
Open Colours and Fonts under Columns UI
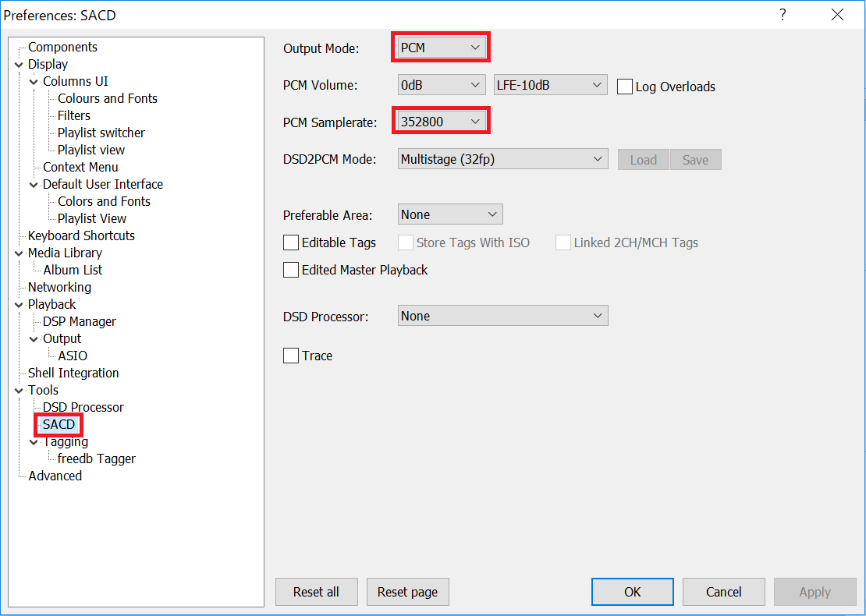tap(107, 98)
